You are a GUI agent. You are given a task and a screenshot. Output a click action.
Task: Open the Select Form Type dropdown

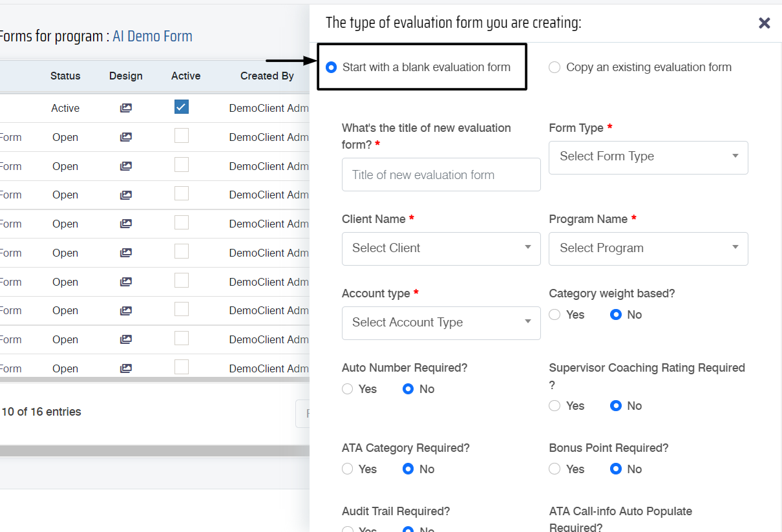[x=648, y=157]
